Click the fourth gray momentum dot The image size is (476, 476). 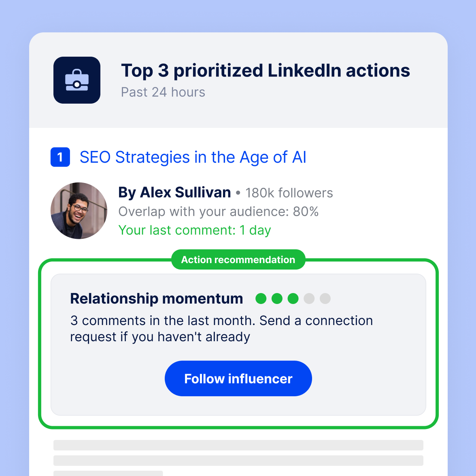[x=309, y=298]
